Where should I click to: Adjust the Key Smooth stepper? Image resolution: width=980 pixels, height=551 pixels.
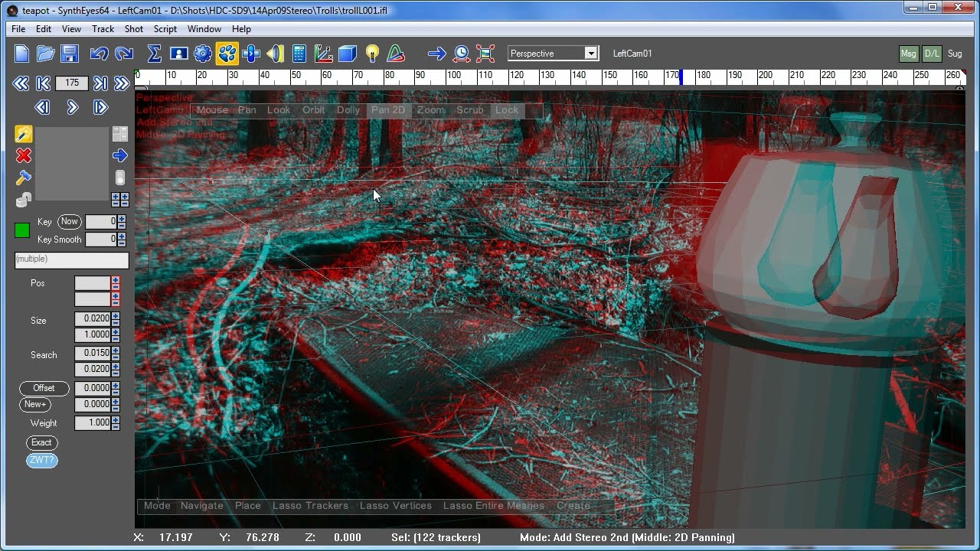tap(122, 240)
